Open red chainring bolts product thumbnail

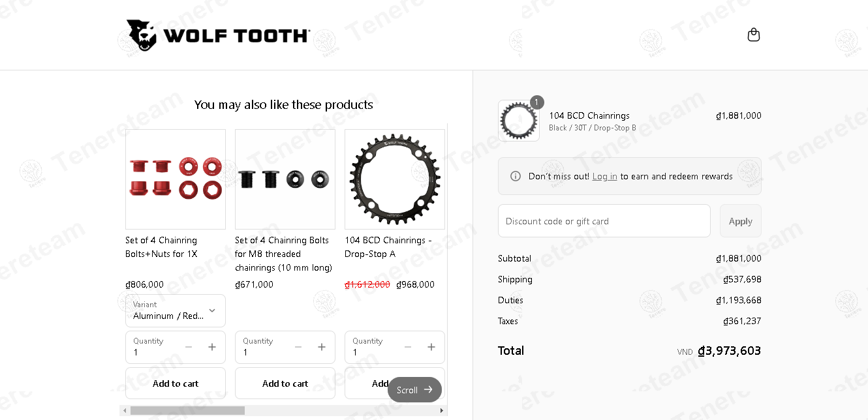click(176, 179)
